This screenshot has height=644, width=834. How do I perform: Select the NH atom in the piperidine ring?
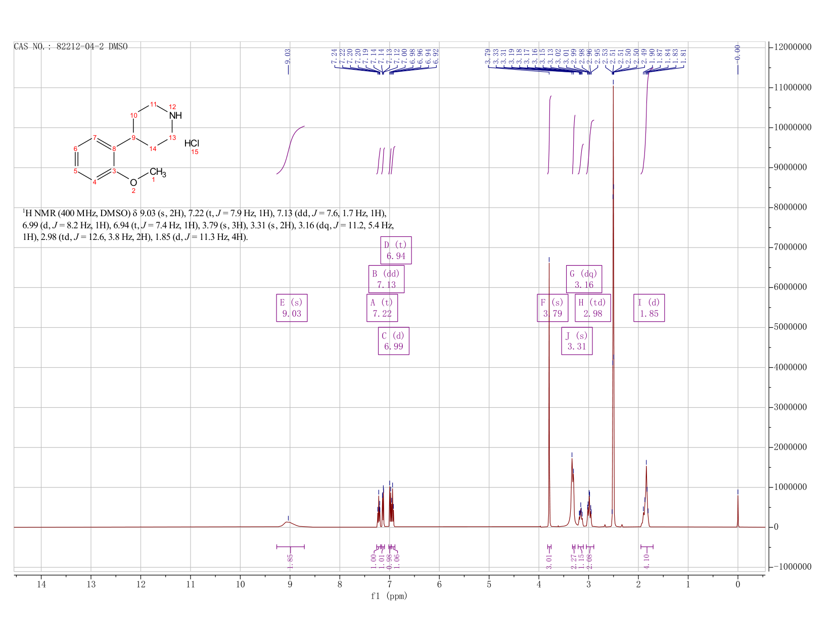[175, 116]
